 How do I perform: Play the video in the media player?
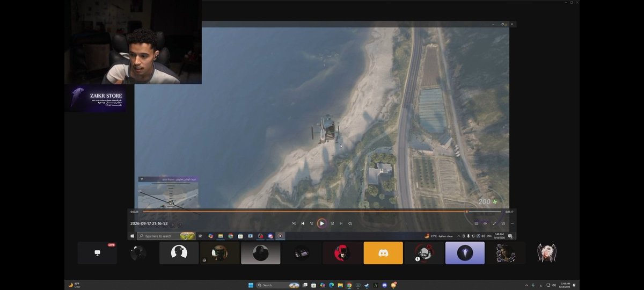pos(321,223)
